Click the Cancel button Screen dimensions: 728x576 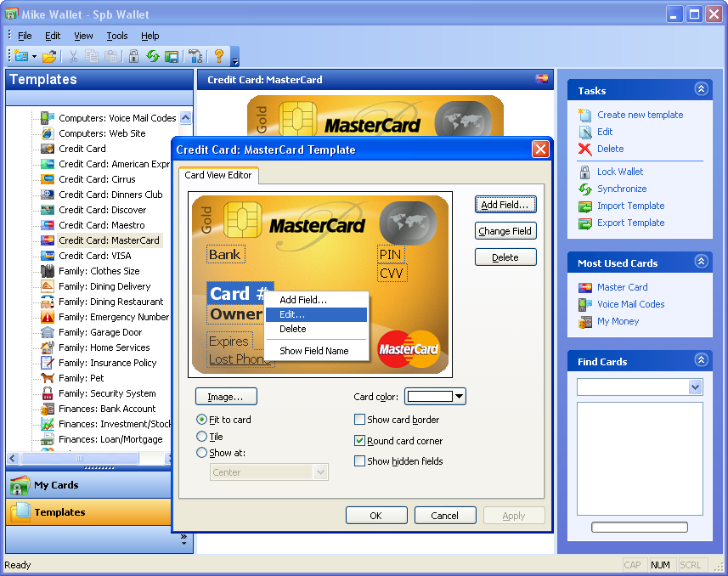click(x=445, y=516)
